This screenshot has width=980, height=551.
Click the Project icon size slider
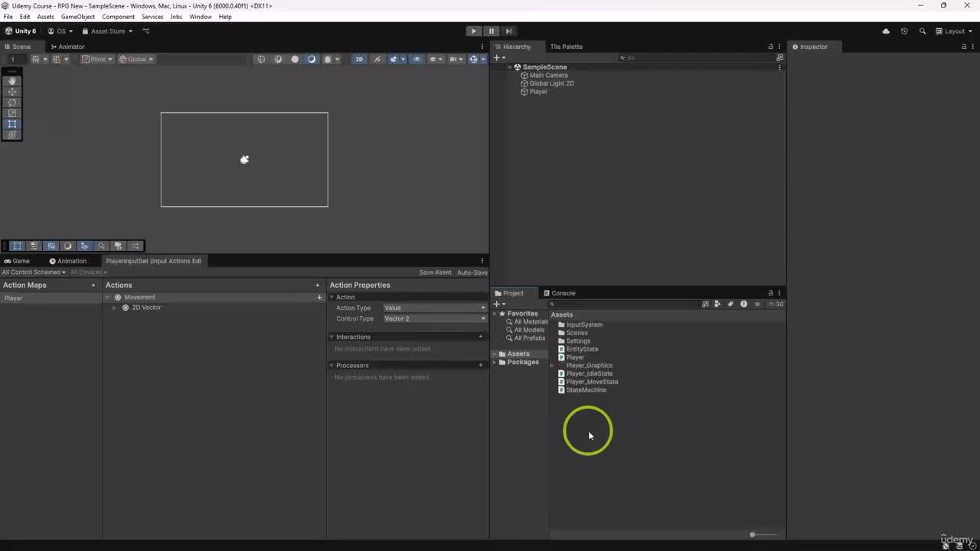click(763, 535)
